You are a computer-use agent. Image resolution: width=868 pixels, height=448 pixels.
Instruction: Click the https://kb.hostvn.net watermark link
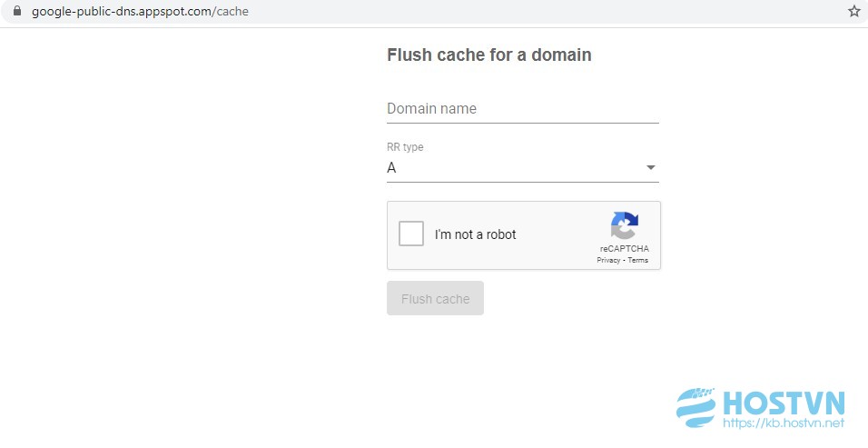[784, 423]
